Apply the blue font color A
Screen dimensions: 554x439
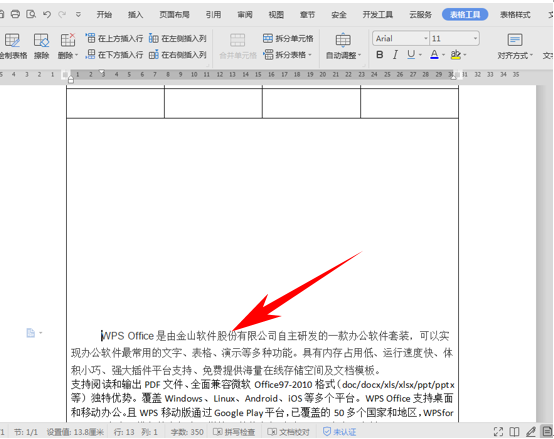434,54
